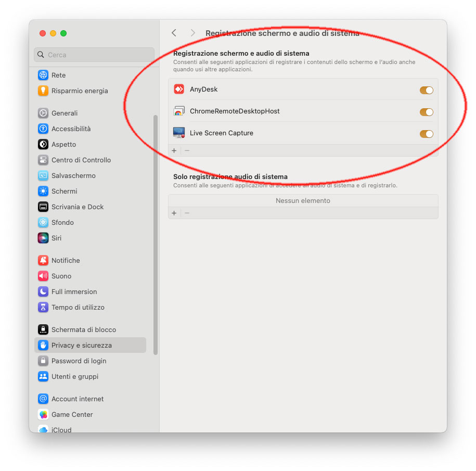
Task: Click the Utenti e gruppi icon
Action: 43,377
